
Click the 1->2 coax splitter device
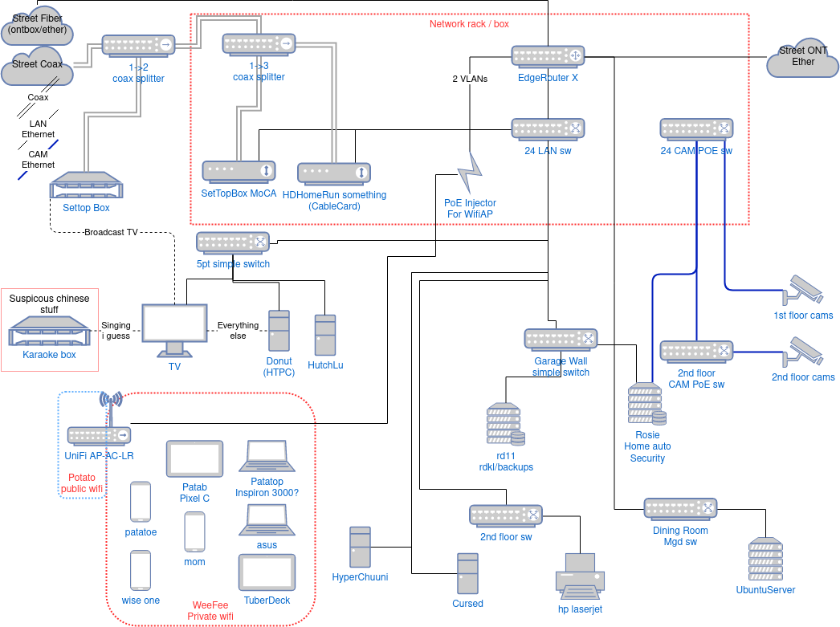139,46
